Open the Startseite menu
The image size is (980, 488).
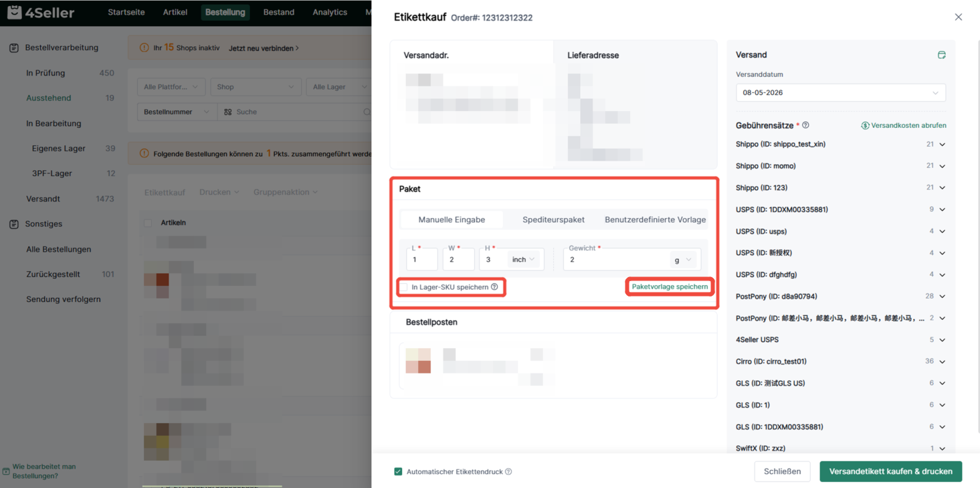pos(126,12)
